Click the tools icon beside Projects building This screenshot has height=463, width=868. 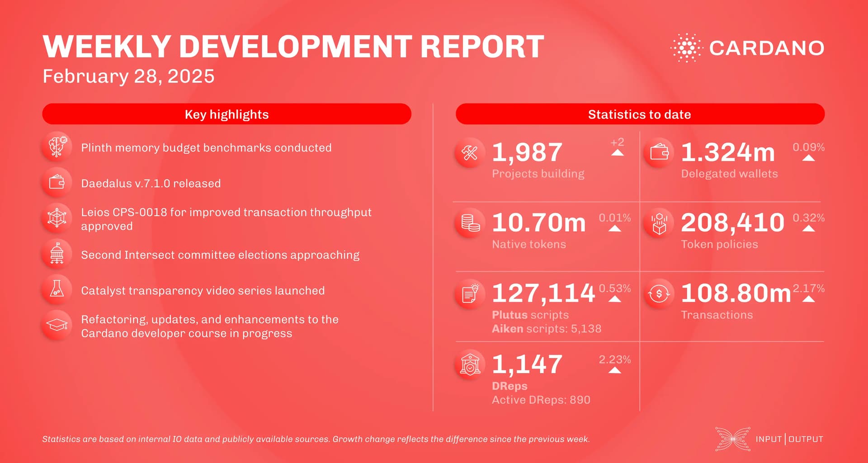click(x=470, y=153)
